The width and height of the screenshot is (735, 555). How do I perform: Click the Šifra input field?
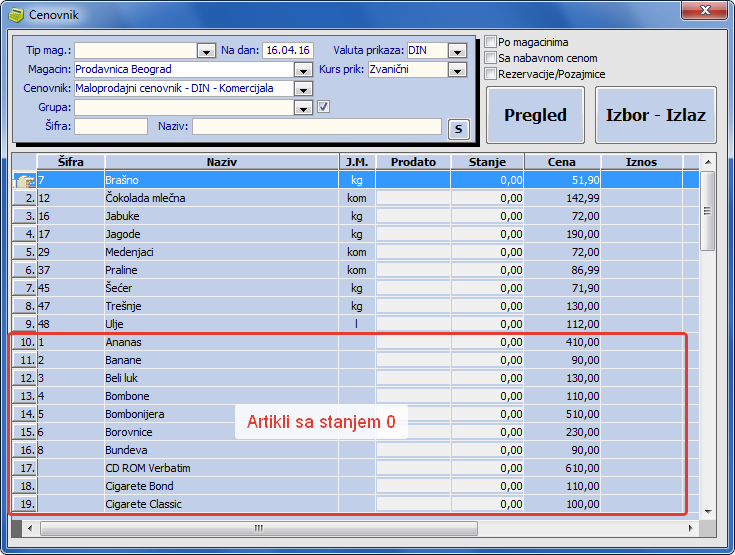(111, 126)
